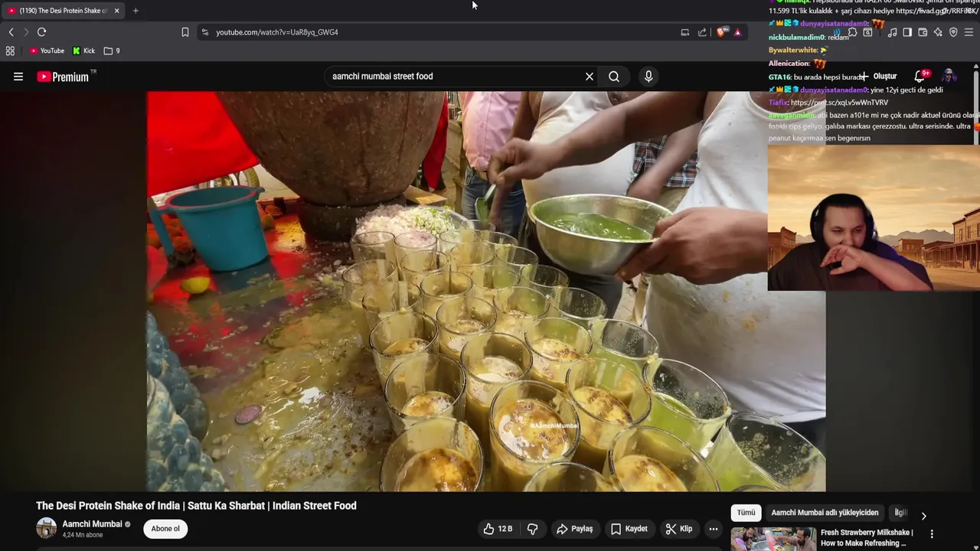Run search with the magnifier button
Viewport: 980px width, 551px height.
pyautogui.click(x=614, y=77)
